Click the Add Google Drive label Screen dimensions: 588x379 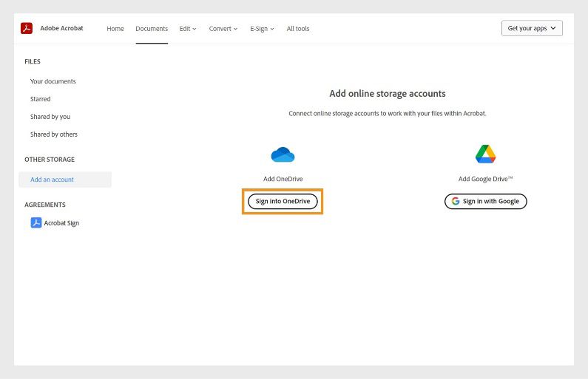pyautogui.click(x=485, y=179)
